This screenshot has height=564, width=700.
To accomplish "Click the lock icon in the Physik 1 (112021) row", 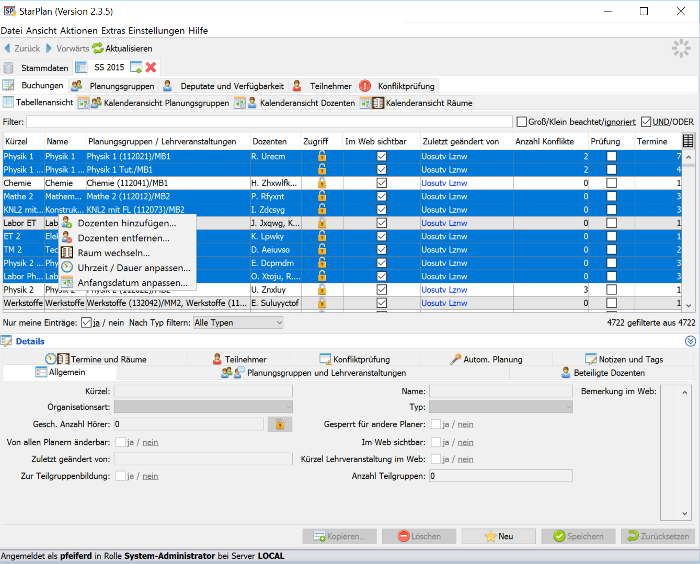I will pos(321,156).
